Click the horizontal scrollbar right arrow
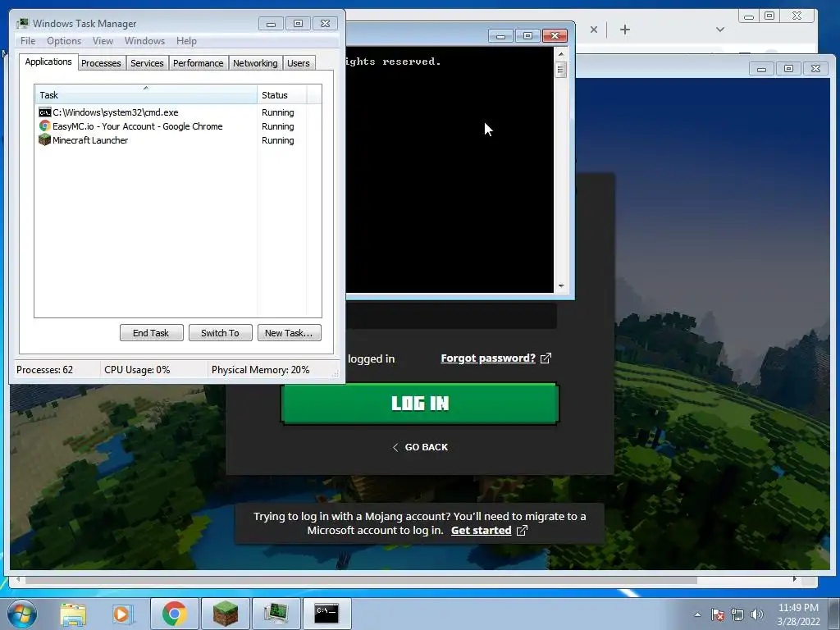The width and height of the screenshot is (840, 630). (x=794, y=579)
